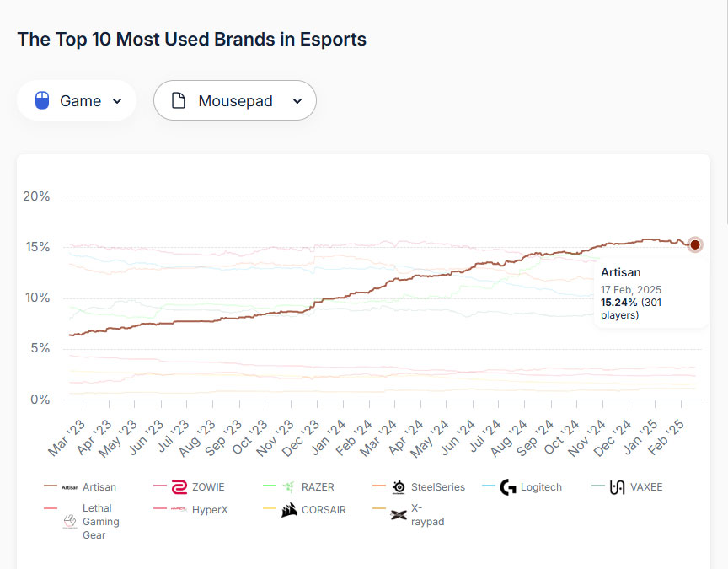Click the X-raypad legend label
Screen dimensions: 728x569
pyautogui.click(x=427, y=515)
